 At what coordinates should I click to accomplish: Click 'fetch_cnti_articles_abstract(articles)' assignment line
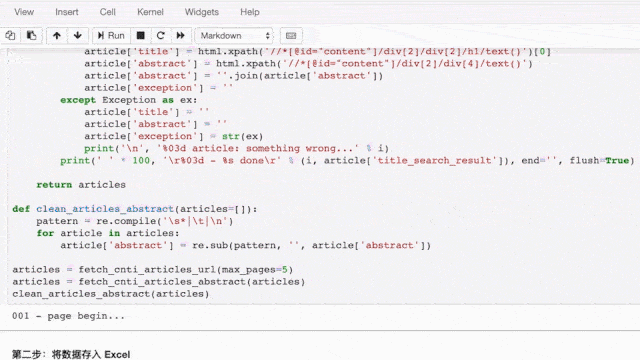pyautogui.click(x=158, y=282)
